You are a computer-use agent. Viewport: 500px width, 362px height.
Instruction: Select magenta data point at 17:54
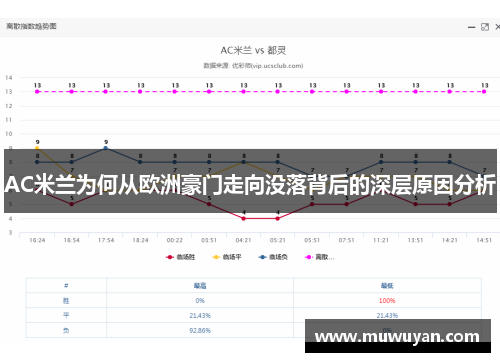pyautogui.click(x=106, y=91)
